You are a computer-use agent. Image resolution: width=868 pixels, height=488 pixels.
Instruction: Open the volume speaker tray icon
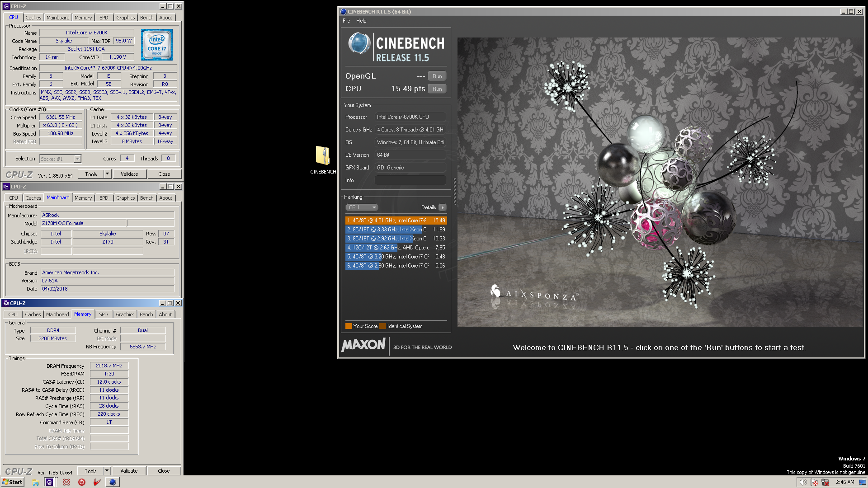click(x=803, y=482)
